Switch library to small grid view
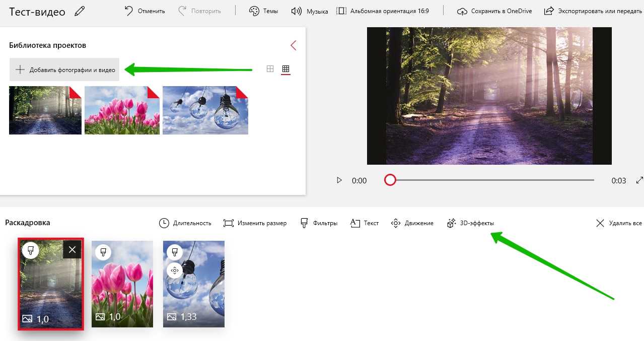Image resolution: width=644 pixels, height=341 pixels. pyautogui.click(x=286, y=69)
